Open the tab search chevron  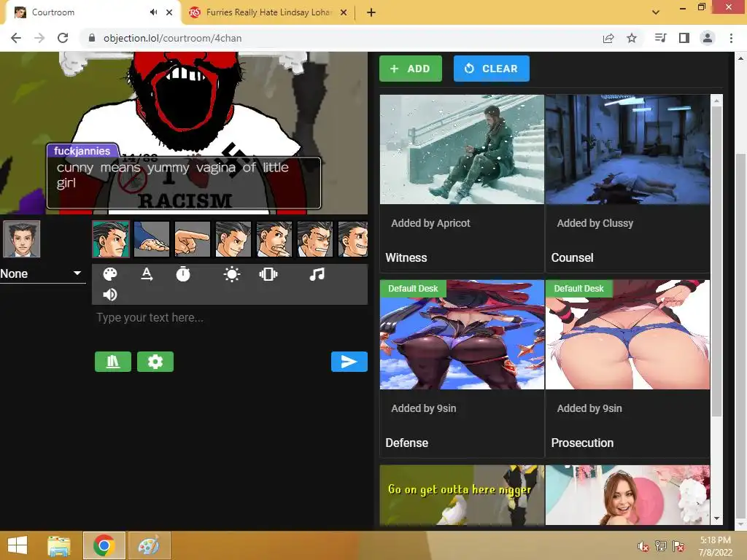pyautogui.click(x=656, y=12)
